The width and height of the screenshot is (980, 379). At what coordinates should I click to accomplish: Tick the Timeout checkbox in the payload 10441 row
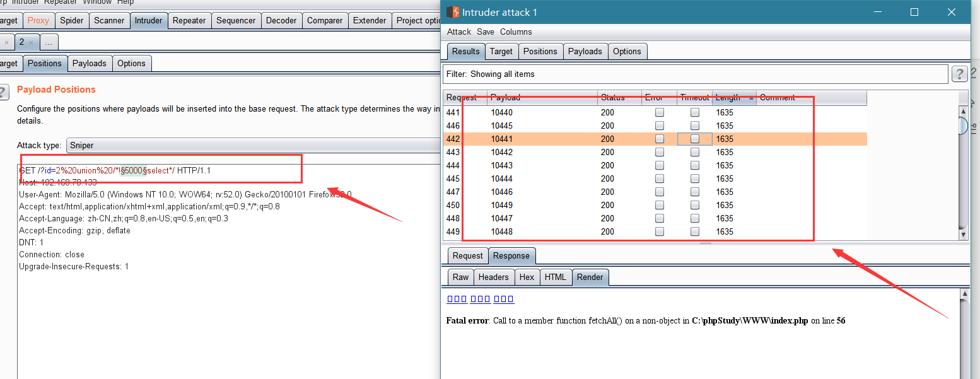695,139
